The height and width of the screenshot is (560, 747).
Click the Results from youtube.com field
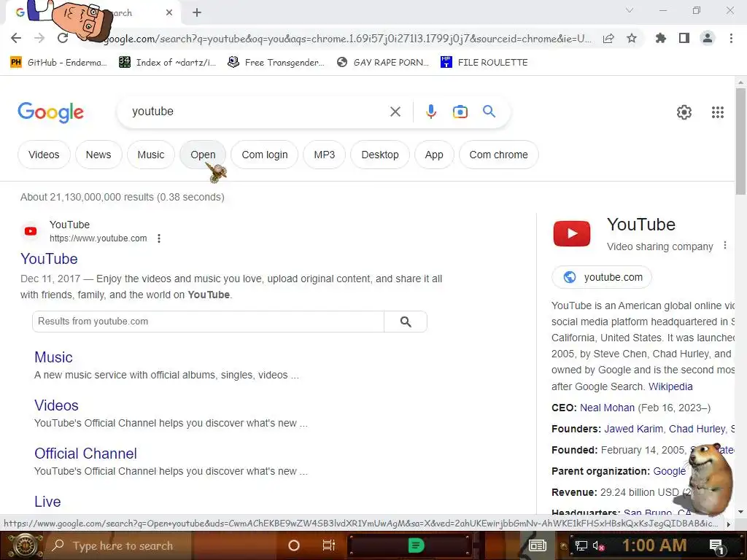(x=208, y=322)
